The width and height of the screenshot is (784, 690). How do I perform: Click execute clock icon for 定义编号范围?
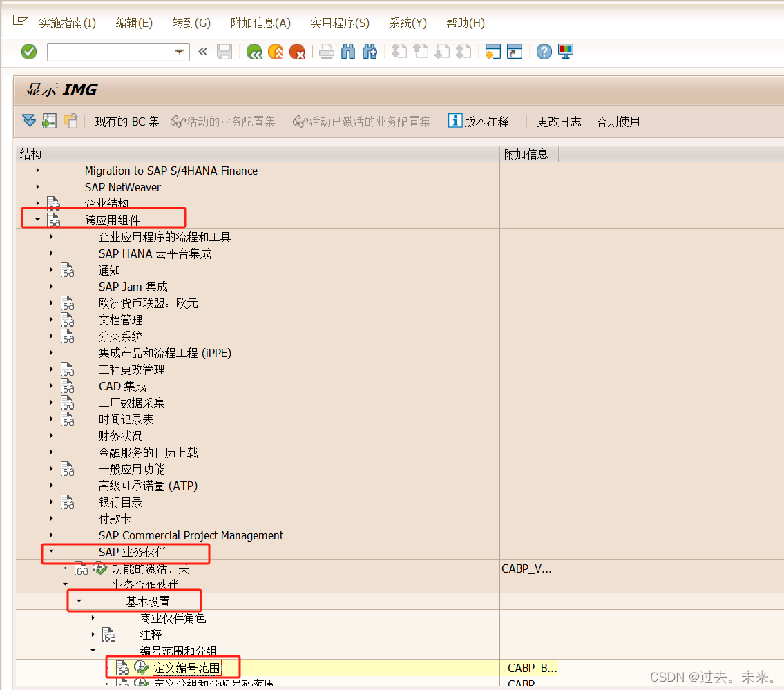click(x=142, y=667)
